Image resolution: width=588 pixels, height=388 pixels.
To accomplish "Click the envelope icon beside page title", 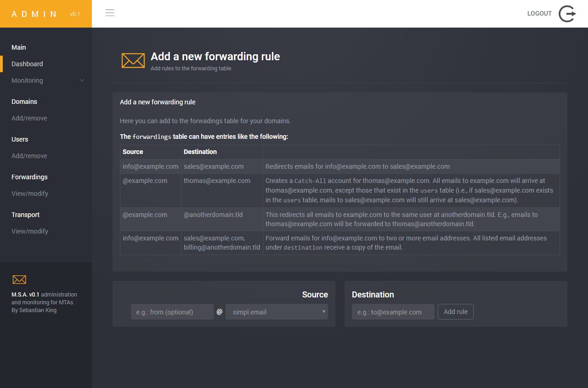I will 133,60.
